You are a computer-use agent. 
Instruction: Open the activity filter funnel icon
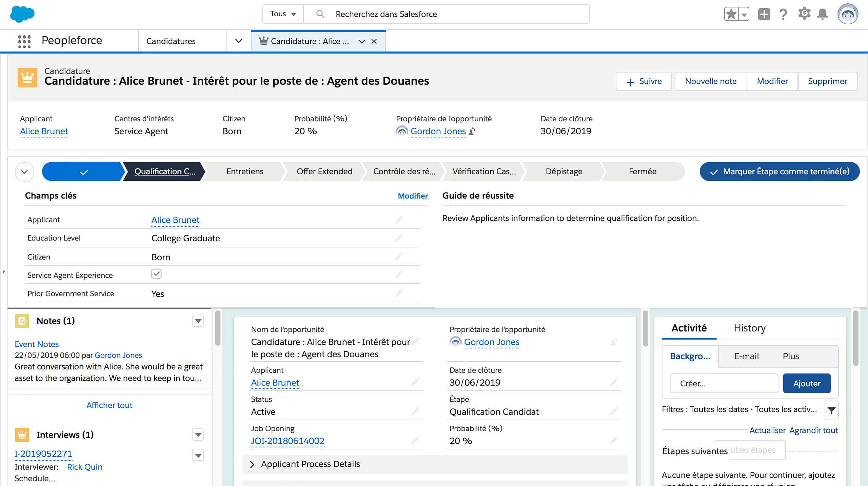(x=831, y=410)
